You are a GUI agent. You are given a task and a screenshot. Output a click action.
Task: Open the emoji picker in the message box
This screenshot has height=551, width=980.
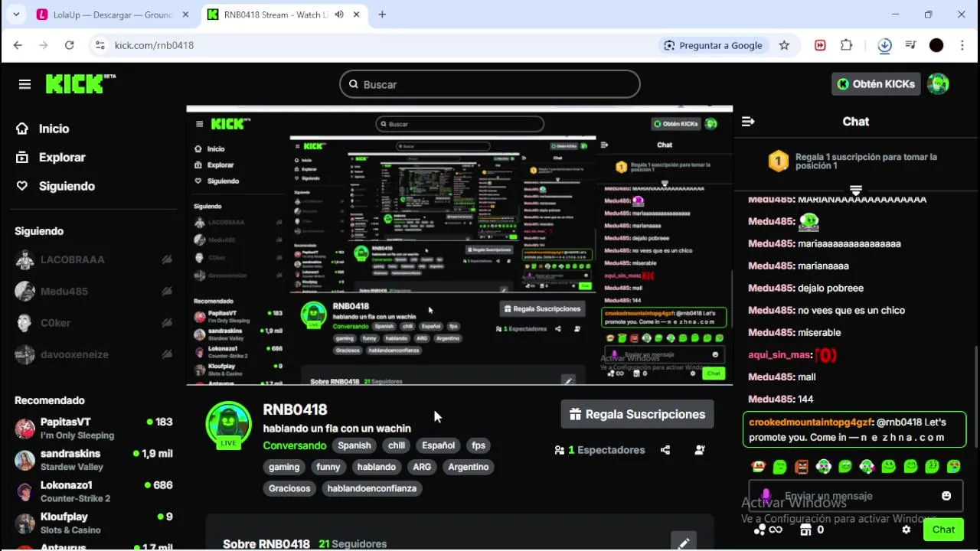pos(946,496)
